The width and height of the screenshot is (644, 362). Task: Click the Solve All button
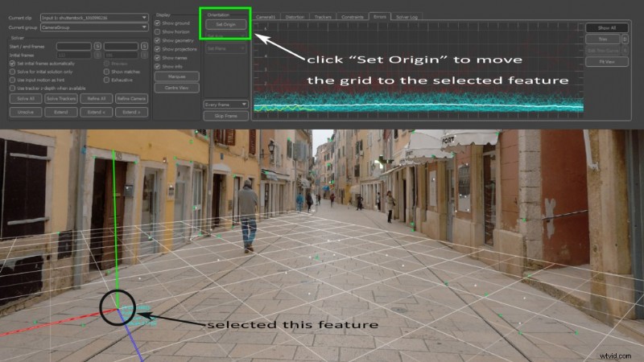tap(26, 98)
